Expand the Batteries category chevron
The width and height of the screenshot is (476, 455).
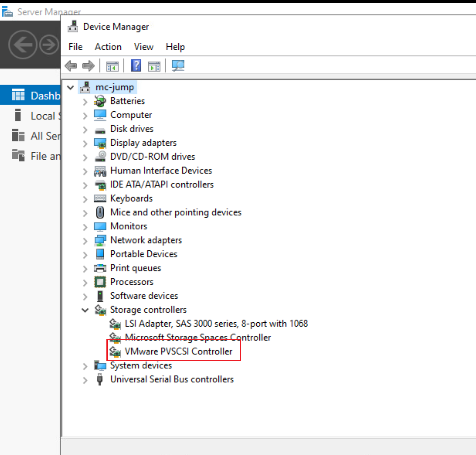(85, 102)
